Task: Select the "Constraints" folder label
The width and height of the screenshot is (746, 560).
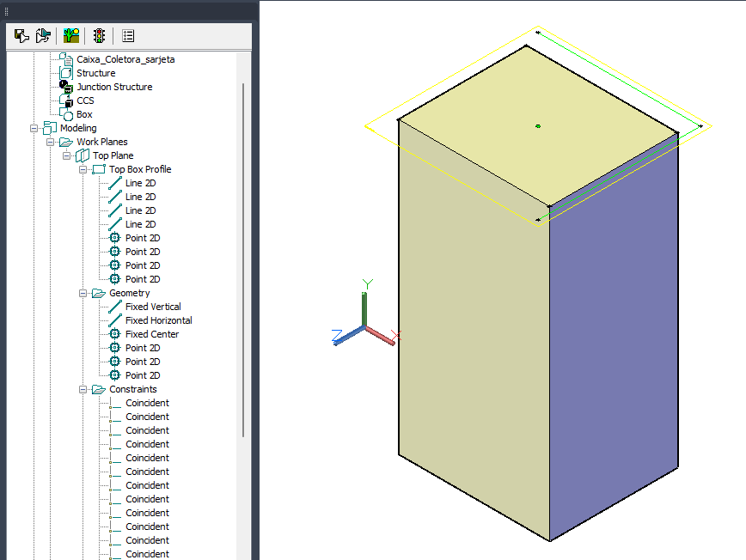Action: tap(133, 389)
